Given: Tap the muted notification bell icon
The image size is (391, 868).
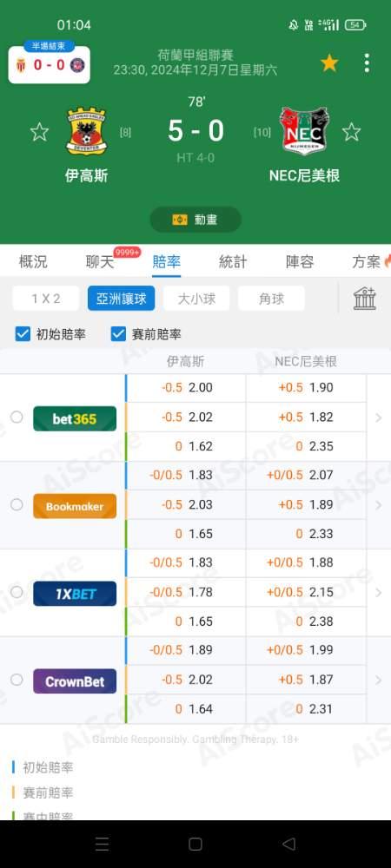Looking at the screenshot, I should coord(294,25).
